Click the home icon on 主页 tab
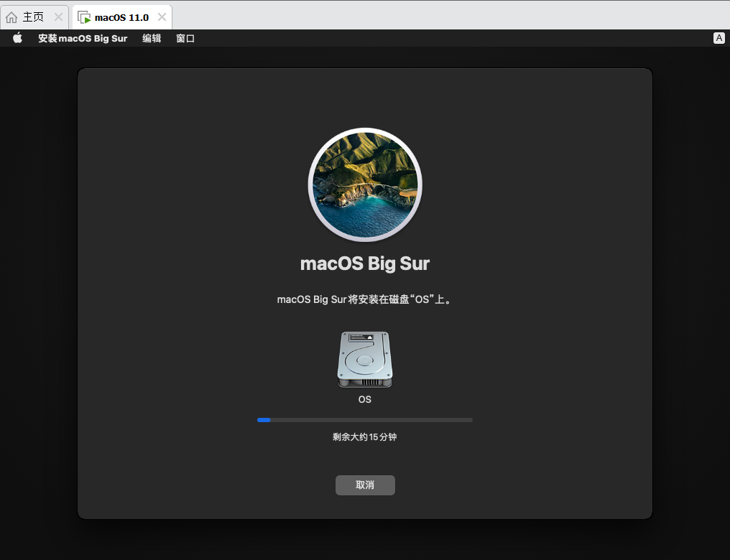Image resolution: width=730 pixels, height=560 pixels. tap(11, 18)
